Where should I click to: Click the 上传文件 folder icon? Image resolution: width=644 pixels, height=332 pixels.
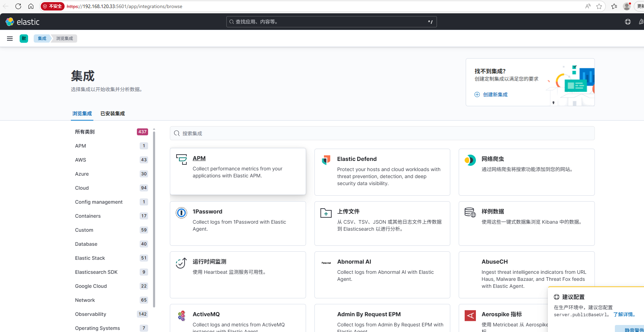[x=326, y=212]
